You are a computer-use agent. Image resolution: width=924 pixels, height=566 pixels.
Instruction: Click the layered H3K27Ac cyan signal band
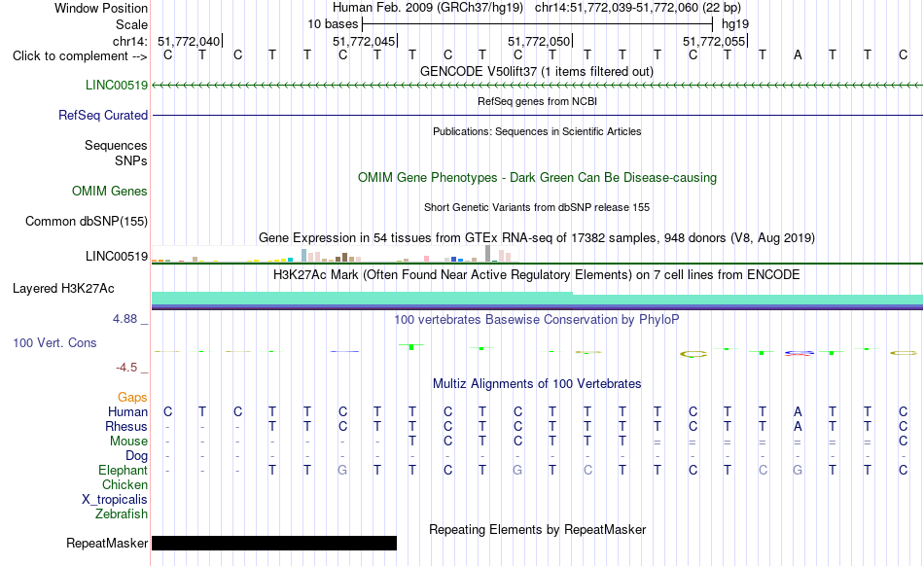pyautogui.click(x=537, y=299)
